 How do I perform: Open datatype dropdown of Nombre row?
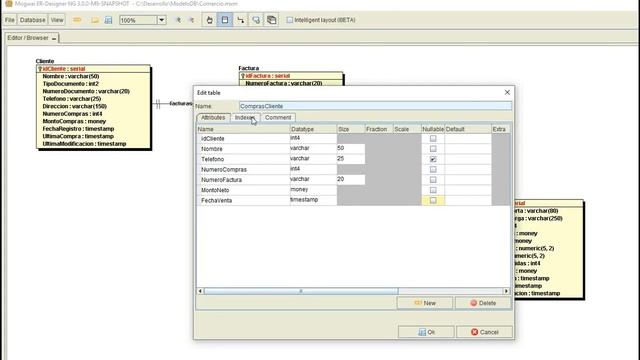click(x=313, y=149)
